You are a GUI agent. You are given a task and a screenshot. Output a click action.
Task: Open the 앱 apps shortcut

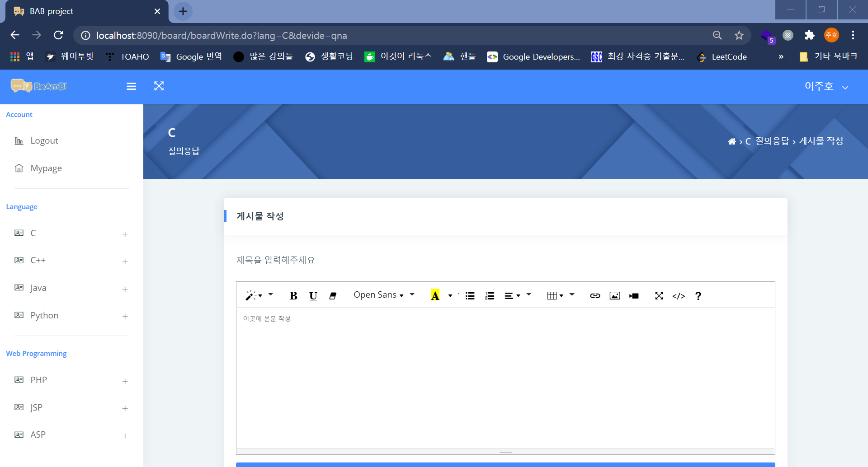[x=22, y=56]
